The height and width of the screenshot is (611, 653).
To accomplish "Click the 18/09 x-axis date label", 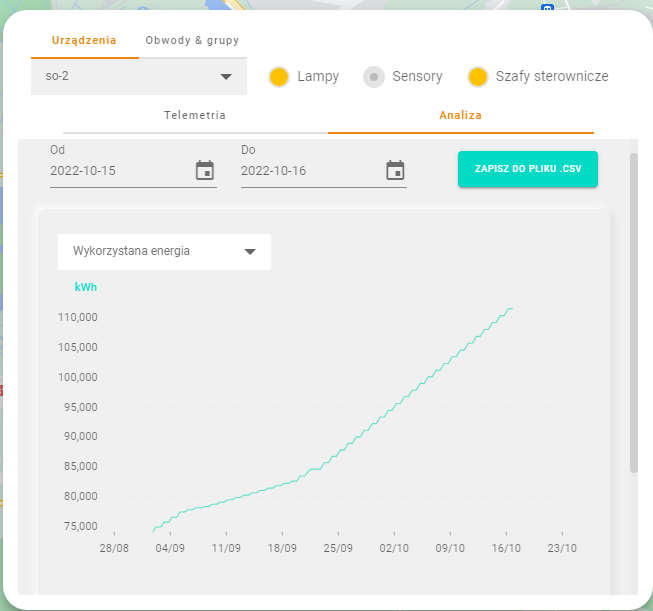I will (282, 548).
